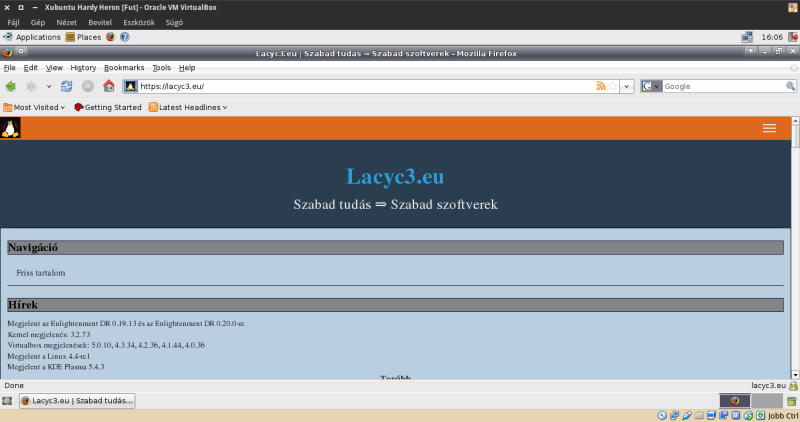Switch to the first workspace showing Firefox
This screenshot has width=800, height=422.
point(735,401)
